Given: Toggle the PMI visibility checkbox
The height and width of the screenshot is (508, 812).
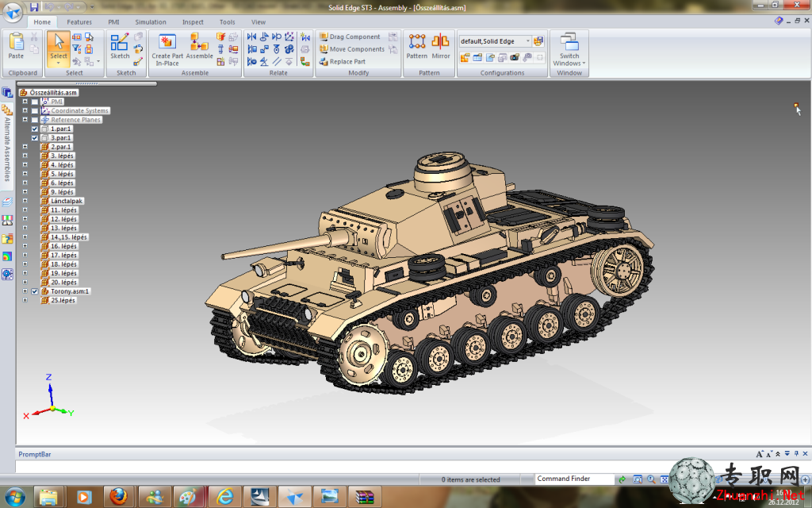Looking at the screenshot, I should (x=35, y=102).
